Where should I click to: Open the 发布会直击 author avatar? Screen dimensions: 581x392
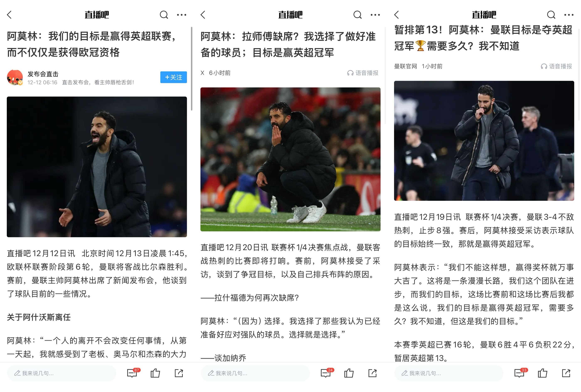tap(15, 77)
